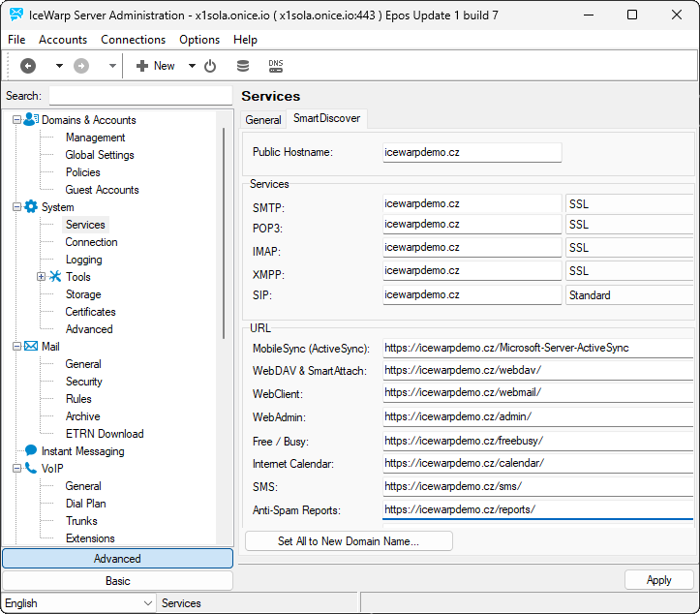Click the Back navigation arrow icon
The height and width of the screenshot is (614, 700).
click(28, 66)
